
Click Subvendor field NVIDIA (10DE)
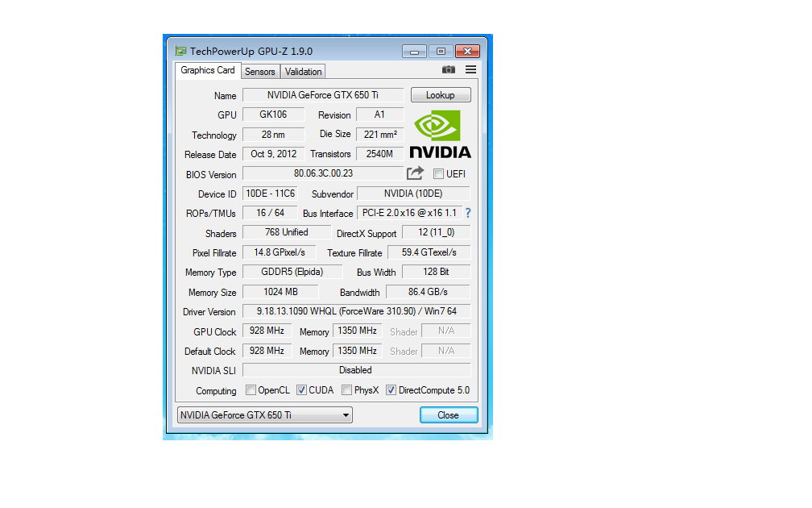point(413,194)
